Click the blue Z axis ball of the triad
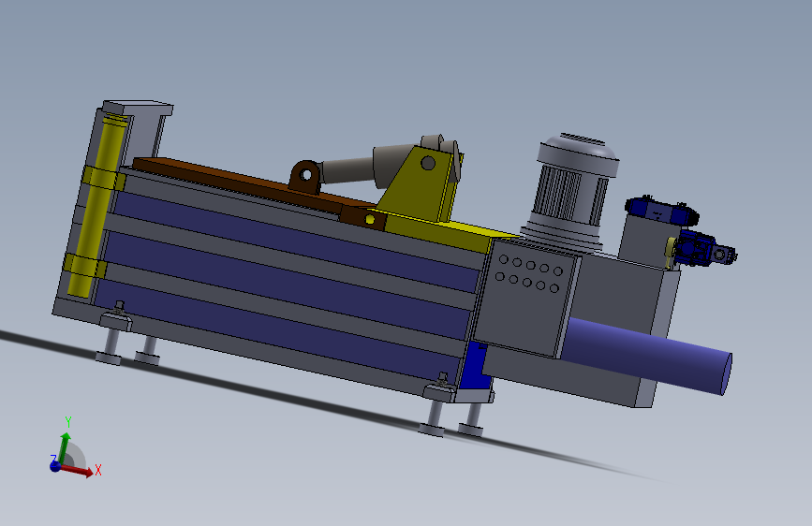 click(55, 466)
